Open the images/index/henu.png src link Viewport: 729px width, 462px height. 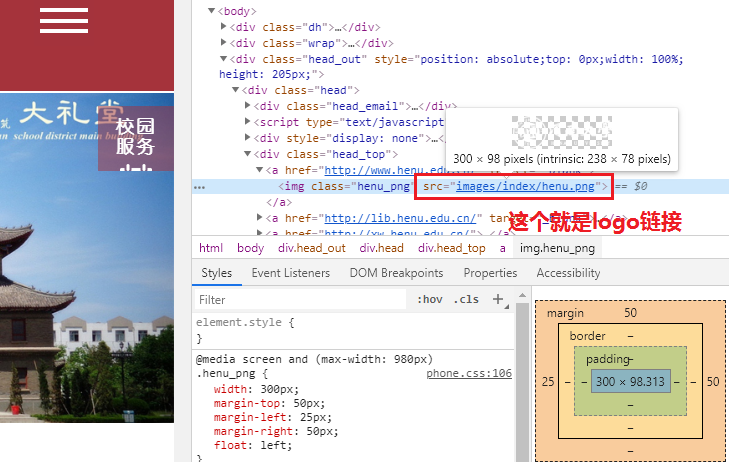[526, 186]
